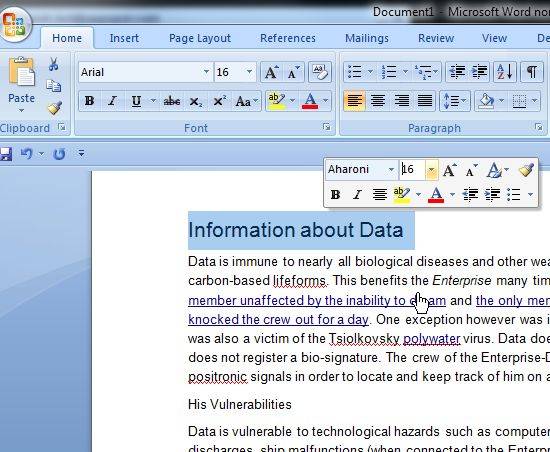Click Clear Formatting in ribbon
This screenshot has height=452, width=550.
tap(320, 72)
